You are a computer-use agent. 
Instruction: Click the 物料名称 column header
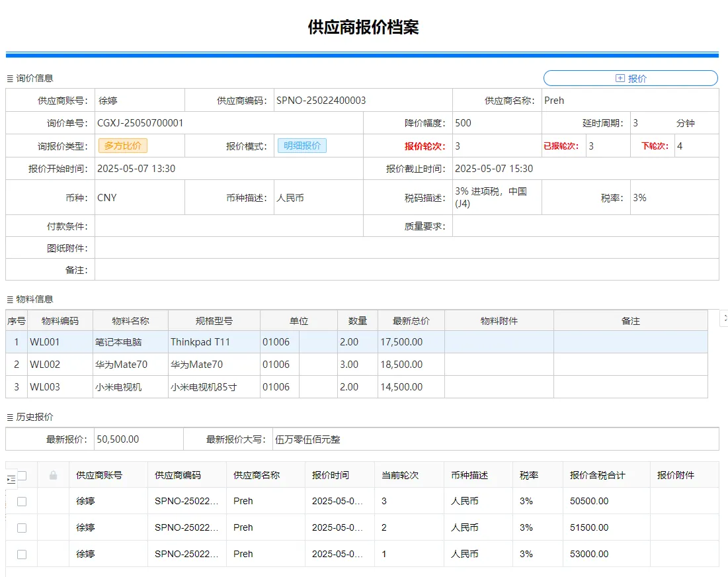pos(130,320)
